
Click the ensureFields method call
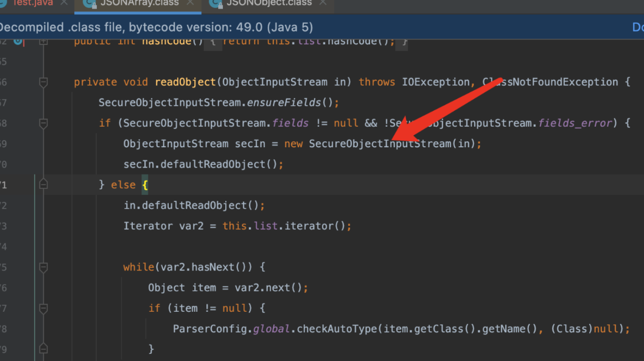pos(283,102)
